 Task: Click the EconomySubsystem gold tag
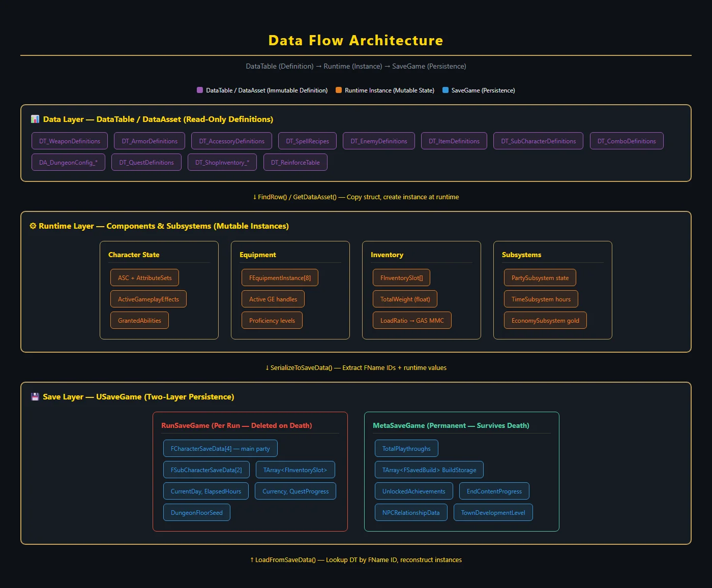pos(545,321)
